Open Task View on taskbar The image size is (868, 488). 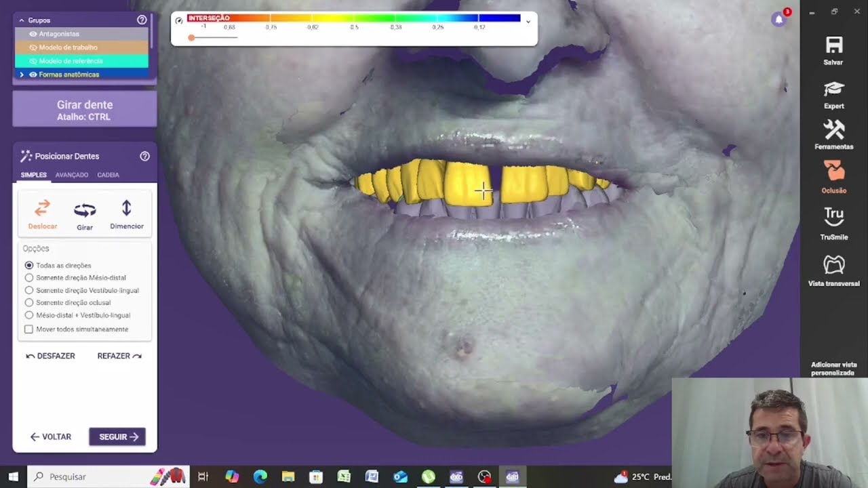pos(203,476)
